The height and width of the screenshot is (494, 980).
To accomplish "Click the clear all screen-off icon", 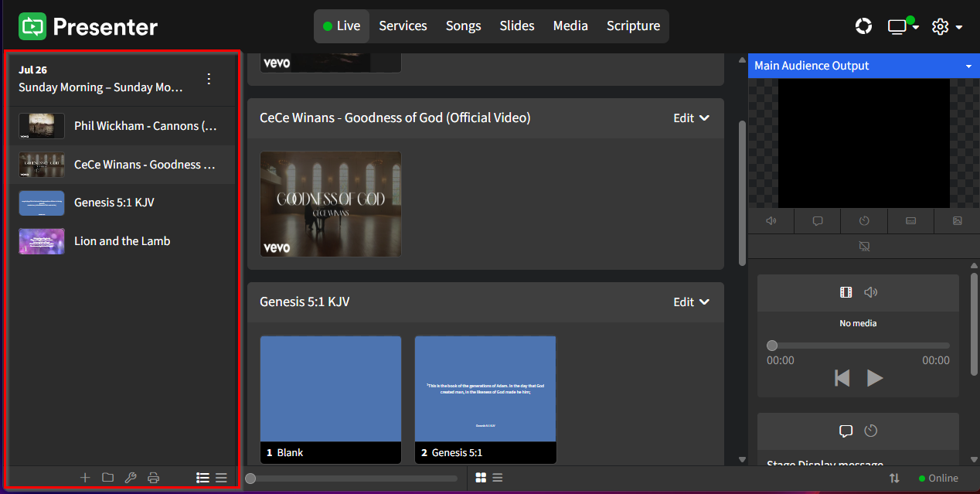I will pos(864,247).
